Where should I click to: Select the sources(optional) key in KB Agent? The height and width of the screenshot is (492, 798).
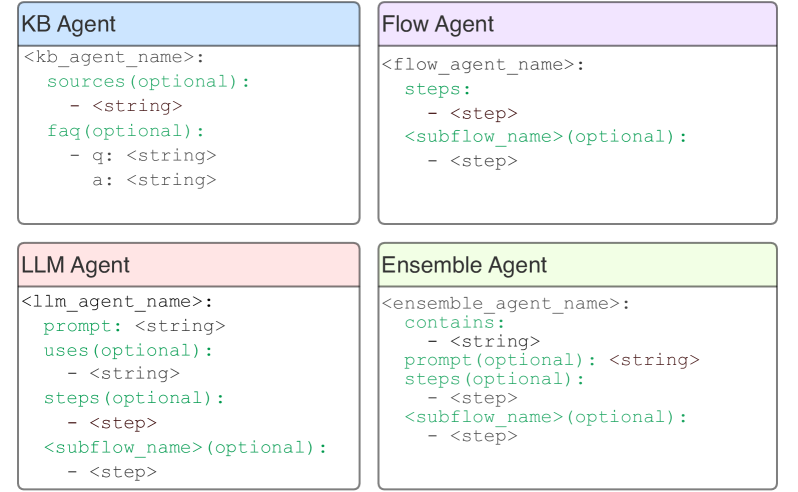coord(148,81)
